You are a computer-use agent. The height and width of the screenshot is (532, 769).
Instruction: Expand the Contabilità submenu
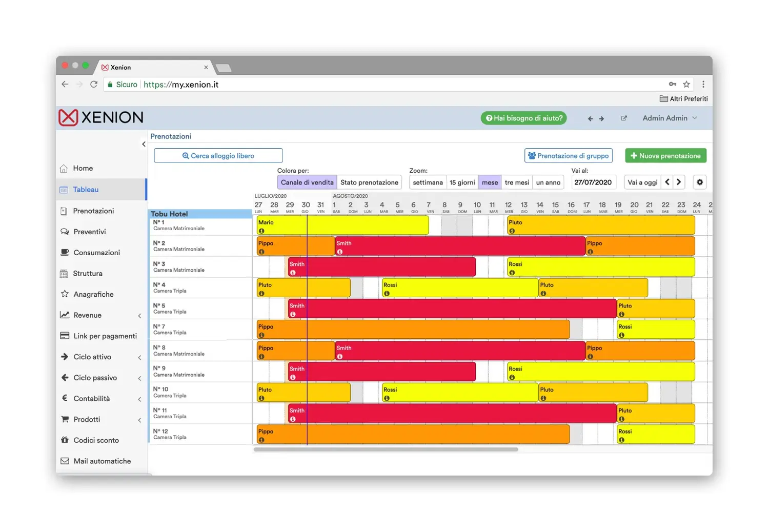[139, 399]
